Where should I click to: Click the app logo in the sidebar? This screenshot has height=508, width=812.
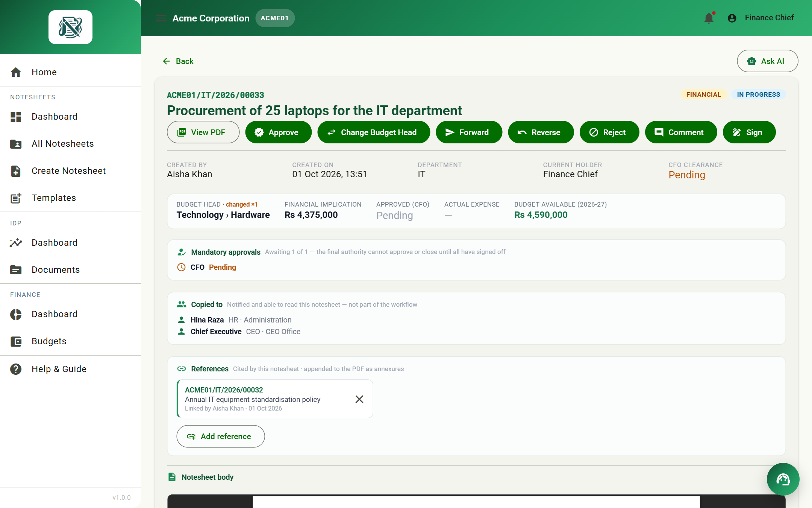[x=70, y=27]
